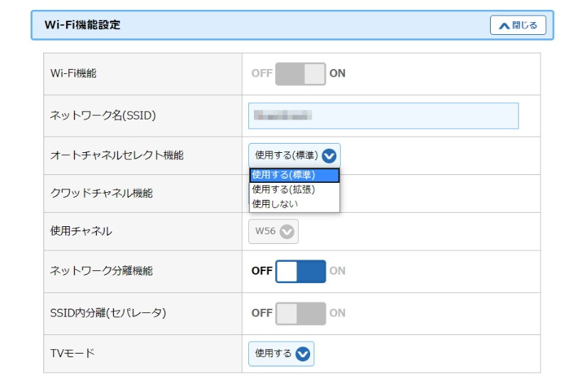Image resolution: width=569 pixels, height=392 pixels.
Task: Click the クワッドチャネル機能 row label
Action: coord(102,194)
